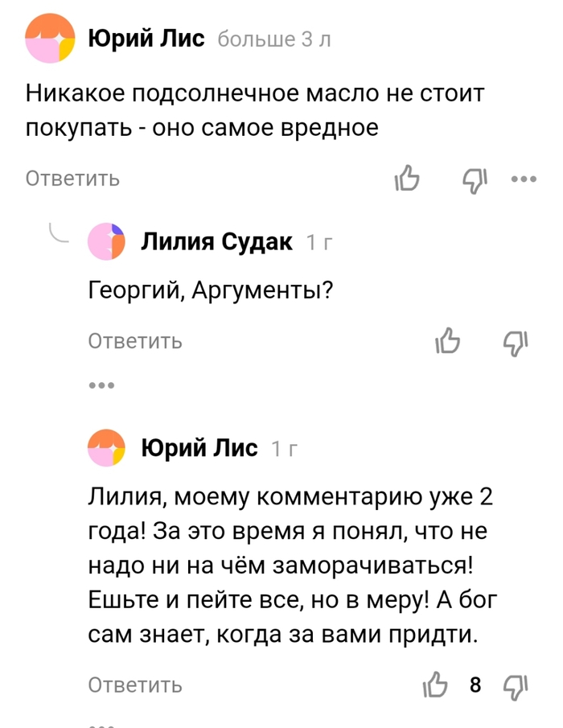Like Лилия Судак's reply 'Георгий, Аргументы?'
Screen dimensions: 563x728
coord(446,341)
